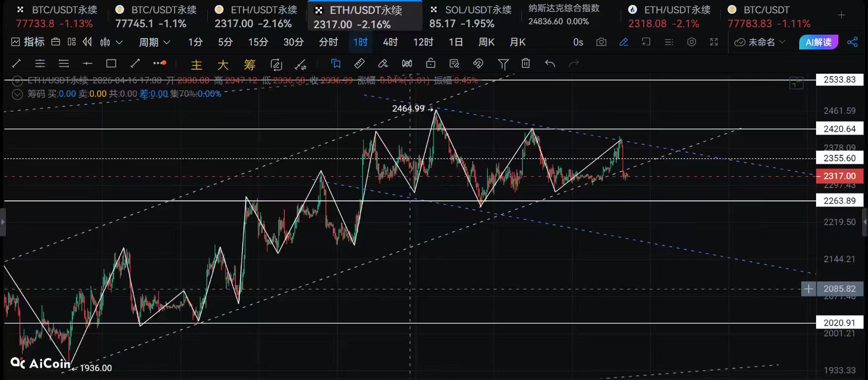
Task: Toggle the lock drawings icon
Action: [431, 63]
